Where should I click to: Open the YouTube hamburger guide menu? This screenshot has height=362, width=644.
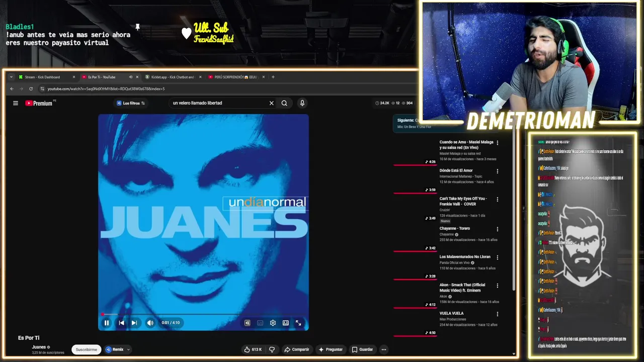[x=16, y=103]
